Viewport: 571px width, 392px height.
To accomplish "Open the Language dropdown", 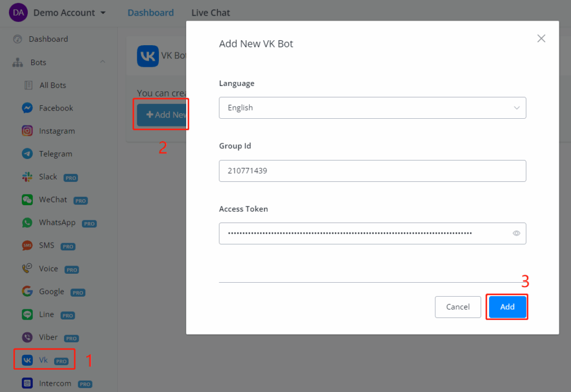I will pos(372,108).
